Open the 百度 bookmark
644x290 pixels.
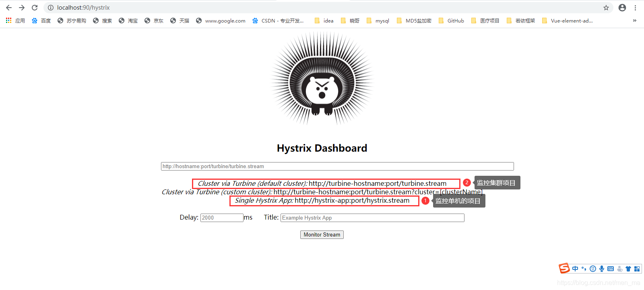point(41,21)
